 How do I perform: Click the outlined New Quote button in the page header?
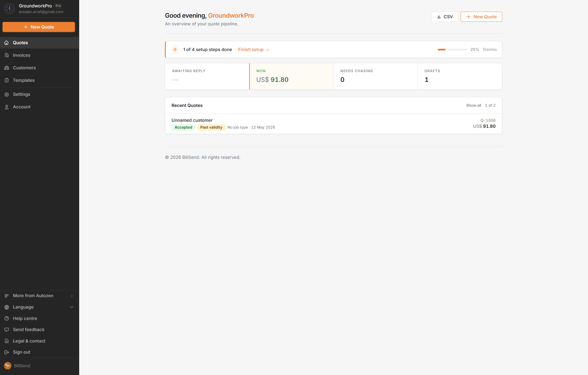pyautogui.click(x=481, y=17)
